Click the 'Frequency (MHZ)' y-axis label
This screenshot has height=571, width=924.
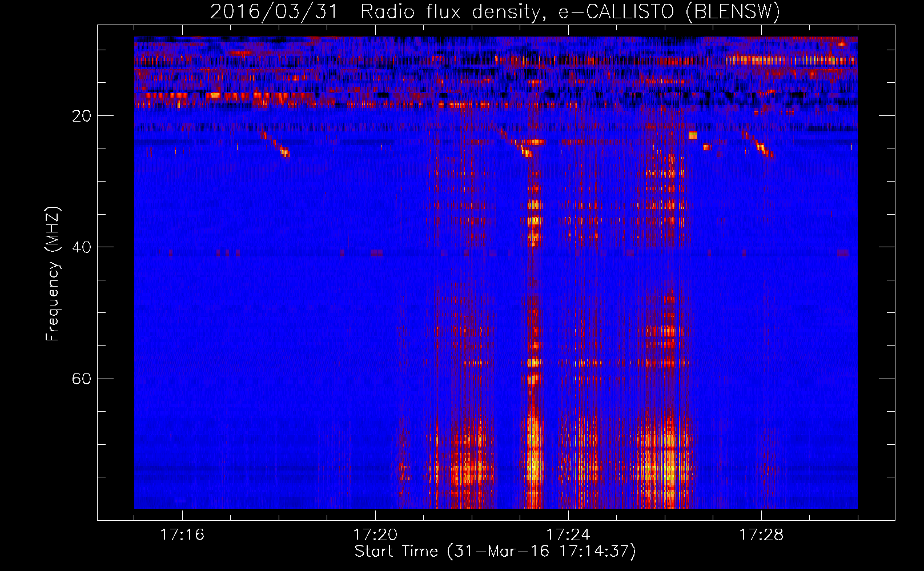click(53, 274)
